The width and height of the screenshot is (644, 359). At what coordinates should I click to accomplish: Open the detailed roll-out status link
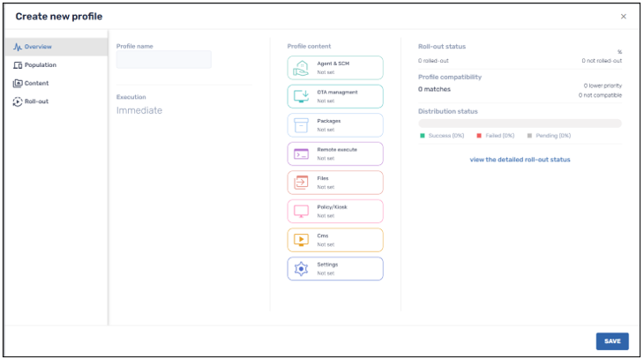[520, 160]
